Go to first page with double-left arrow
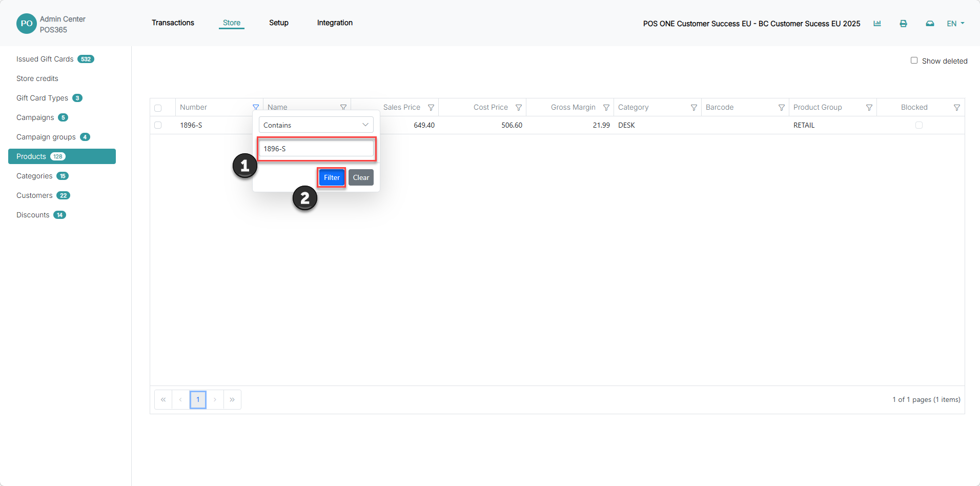 click(x=163, y=399)
